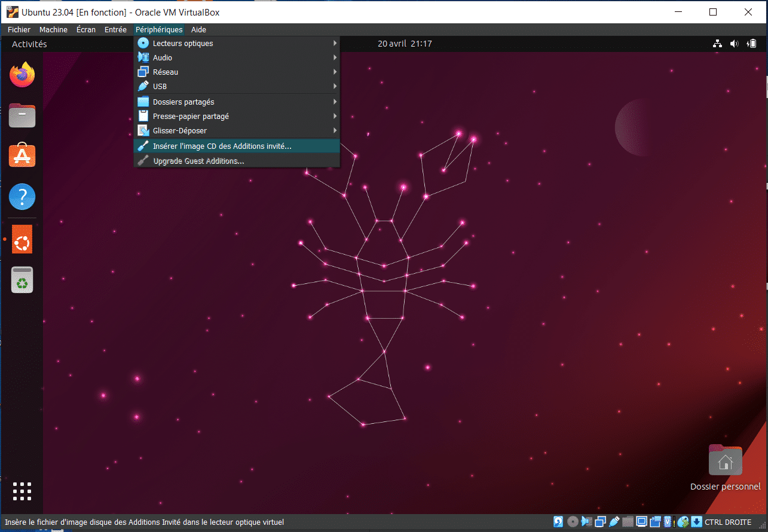Open the Ubuntu network topology indicator
This screenshot has height=532, width=768.
[717, 43]
